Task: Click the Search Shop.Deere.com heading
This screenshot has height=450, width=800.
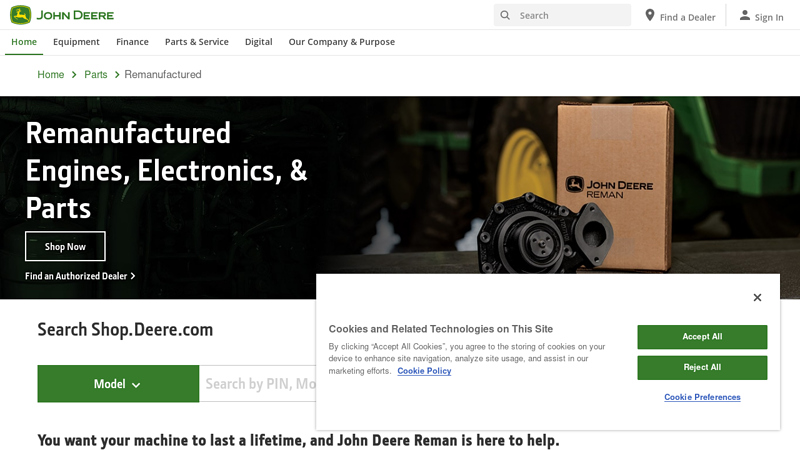Action: 125,330
